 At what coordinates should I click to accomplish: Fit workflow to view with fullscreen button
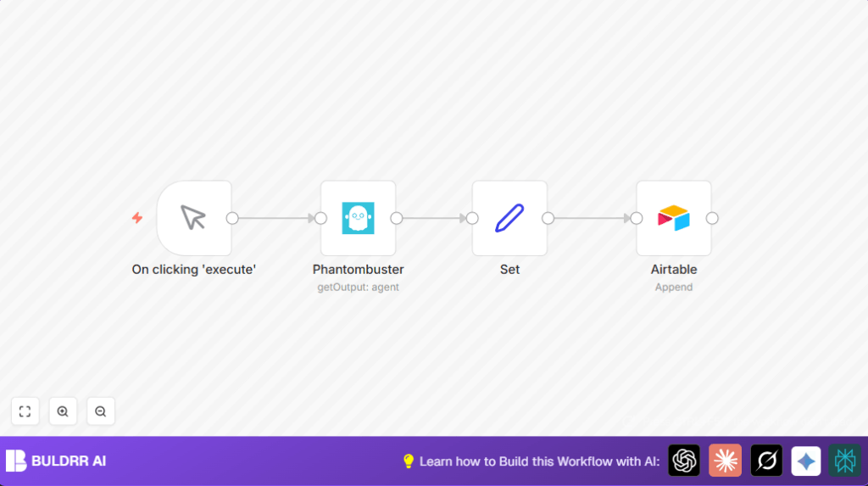[25, 411]
